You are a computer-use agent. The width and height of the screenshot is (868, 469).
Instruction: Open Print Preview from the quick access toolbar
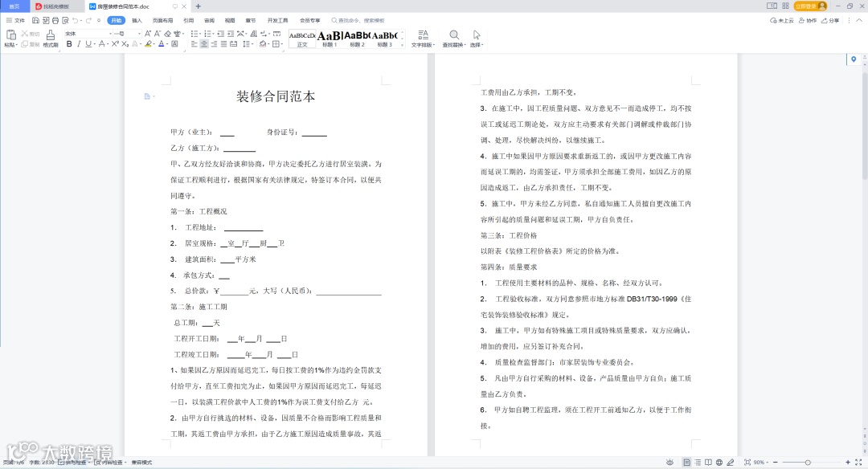(x=65, y=20)
